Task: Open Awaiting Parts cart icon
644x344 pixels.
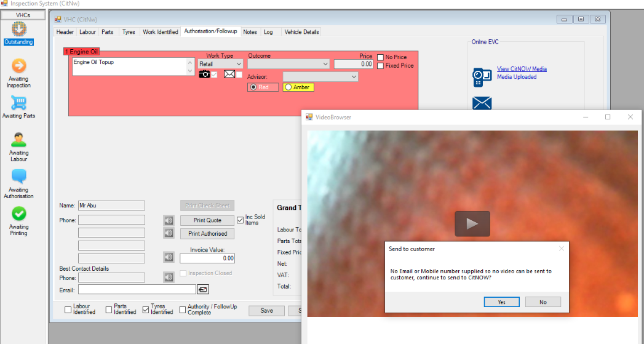Action: pyautogui.click(x=19, y=103)
